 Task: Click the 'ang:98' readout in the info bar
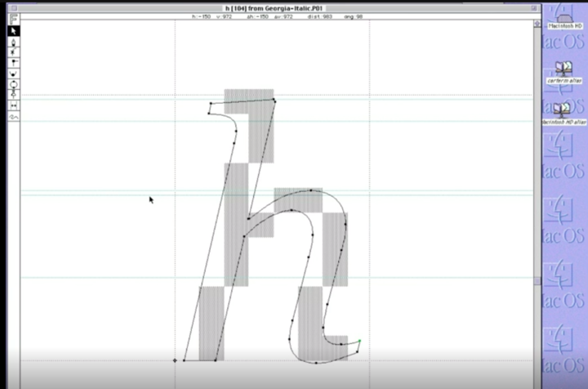[x=354, y=16]
